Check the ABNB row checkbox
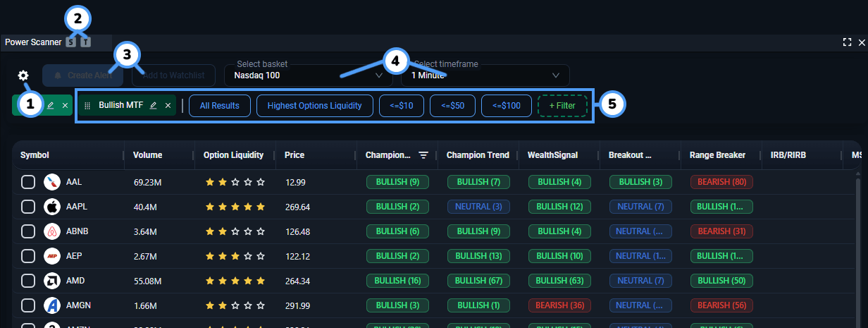Screen dimensions: 868x328 [x=28, y=231]
